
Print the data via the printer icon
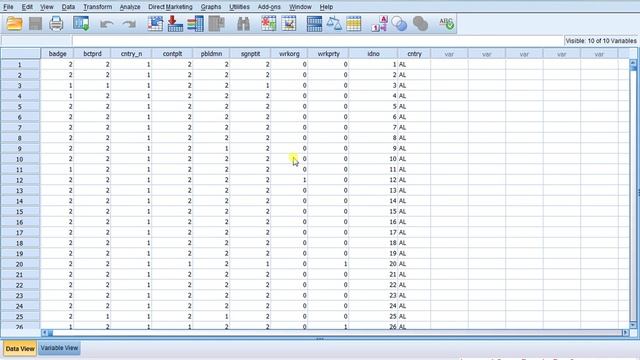click(56, 24)
